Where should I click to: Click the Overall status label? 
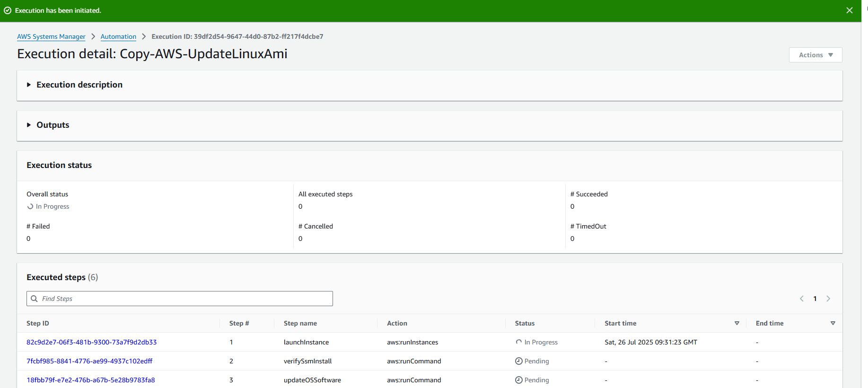(47, 194)
